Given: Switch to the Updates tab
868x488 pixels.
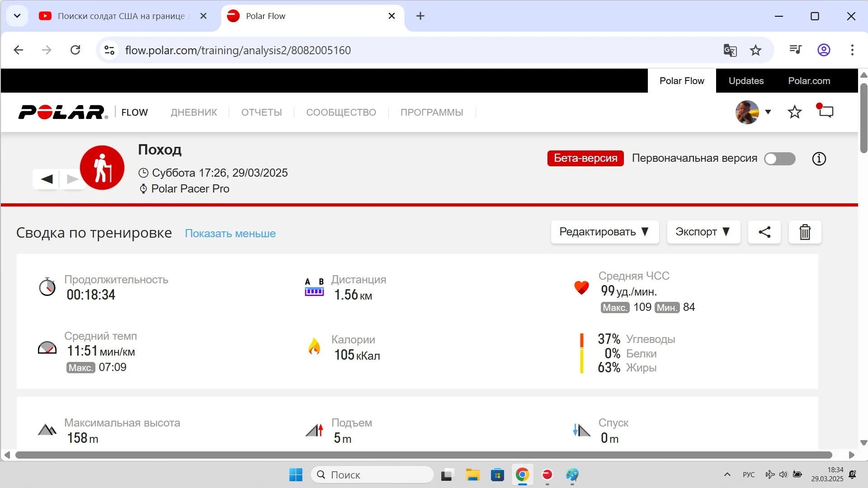Looking at the screenshot, I should (745, 81).
